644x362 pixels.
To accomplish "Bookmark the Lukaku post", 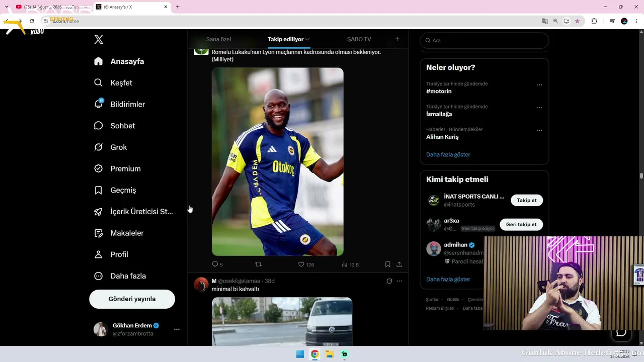I will pos(387,264).
